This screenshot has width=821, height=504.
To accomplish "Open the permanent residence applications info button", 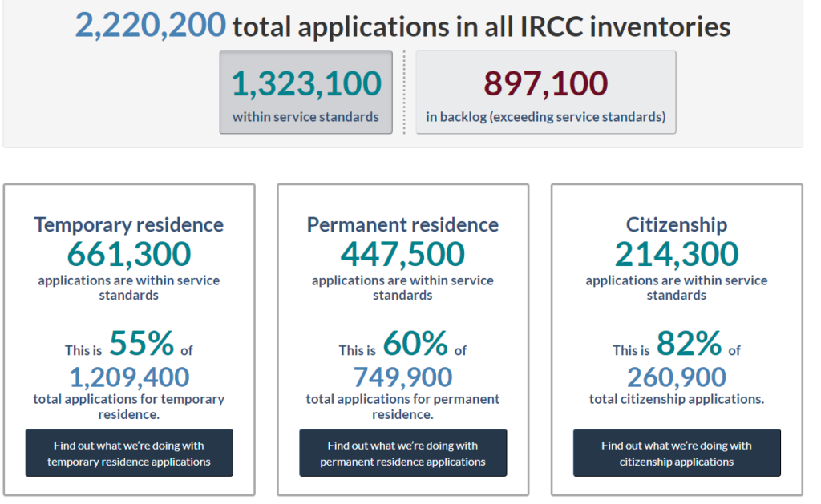I will pyautogui.click(x=402, y=453).
